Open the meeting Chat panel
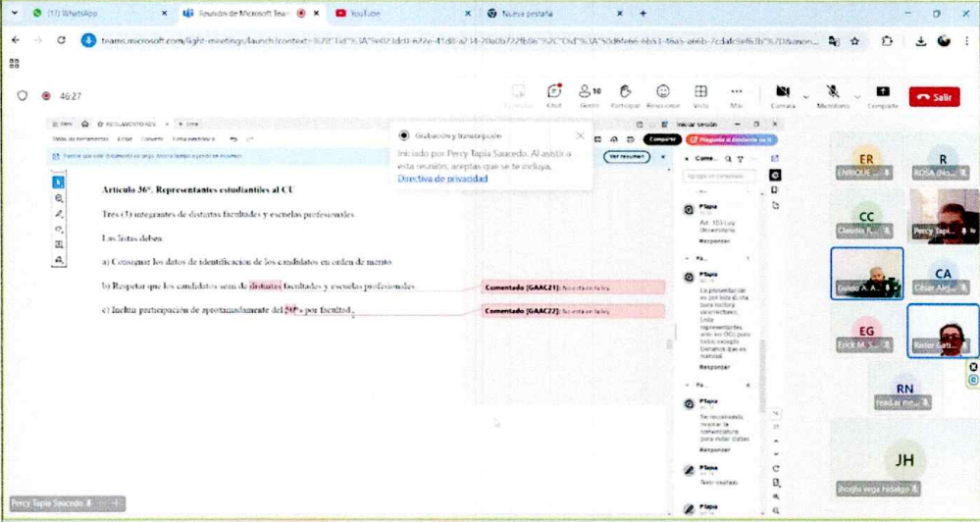Viewport: 980px width, 522px height. 554,93
